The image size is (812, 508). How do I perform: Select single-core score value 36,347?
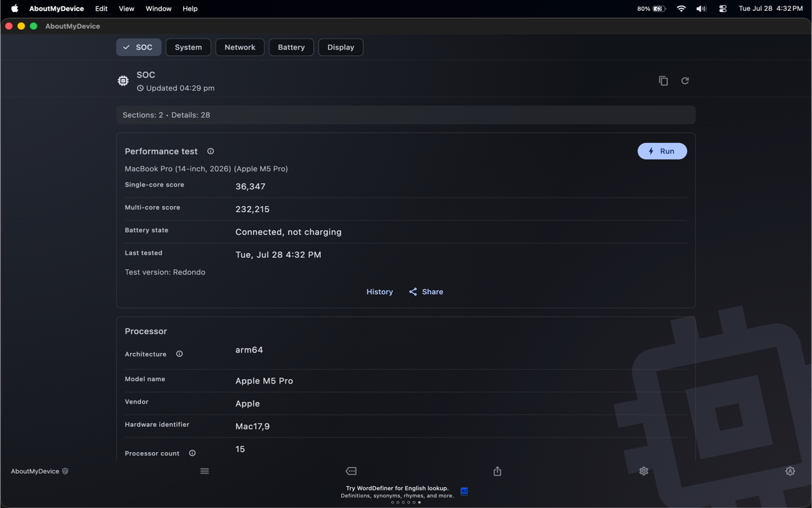click(x=251, y=187)
